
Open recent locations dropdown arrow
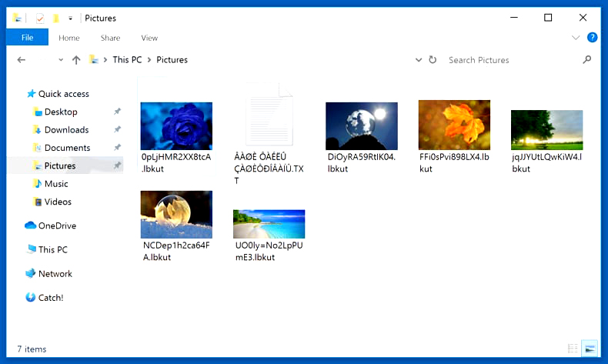pyautogui.click(x=61, y=60)
